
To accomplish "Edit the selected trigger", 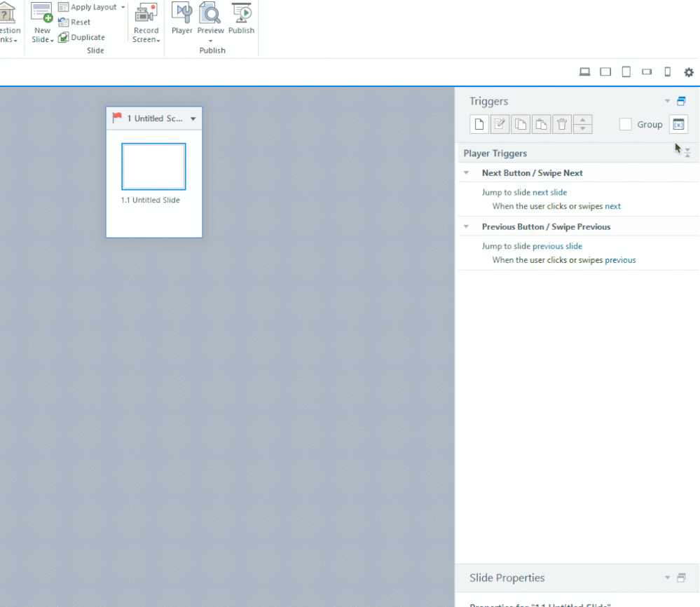I will (500, 124).
